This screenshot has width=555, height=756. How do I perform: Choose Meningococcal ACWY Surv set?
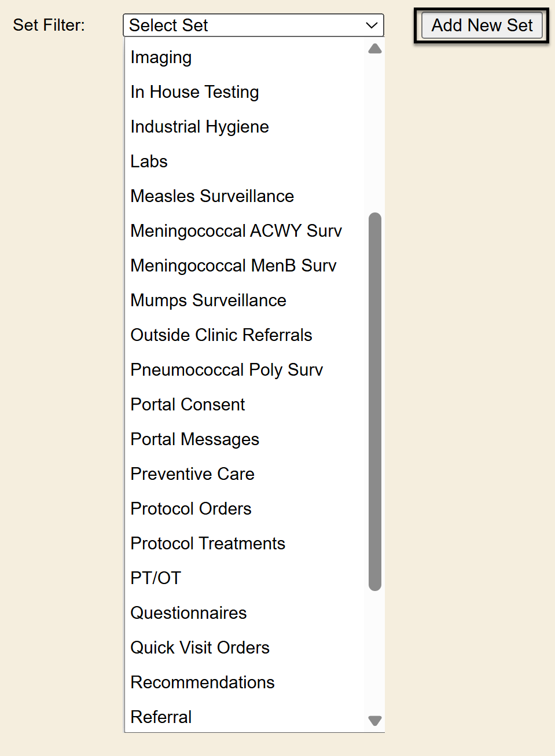236,231
